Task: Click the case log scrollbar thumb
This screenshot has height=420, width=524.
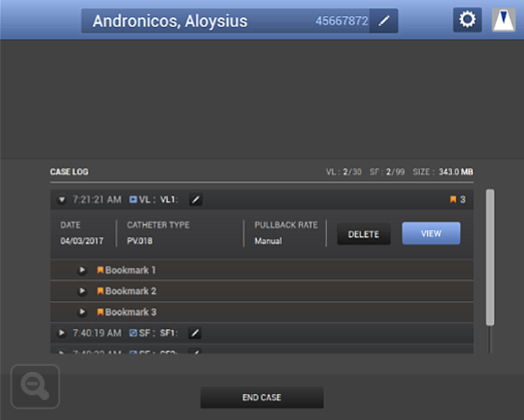Action: coord(490,257)
